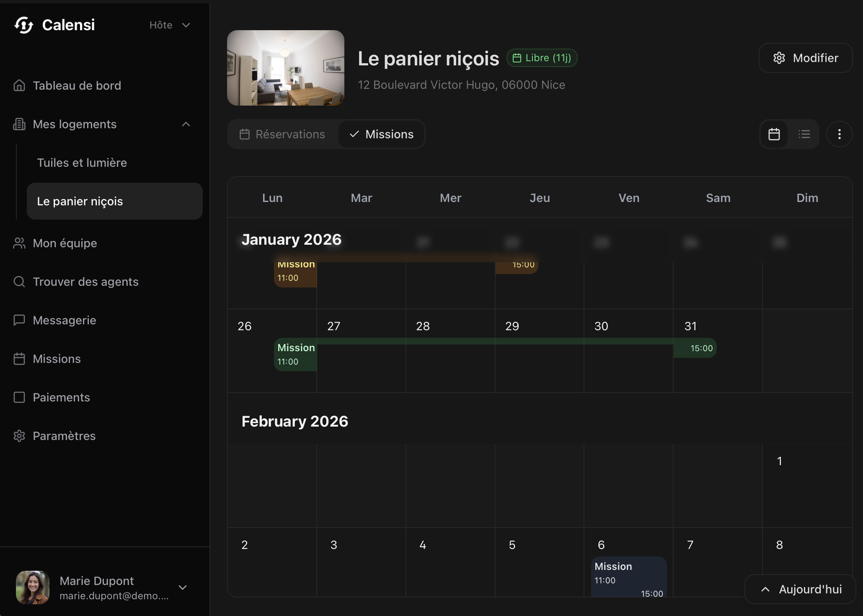Click the Calensi logo icon
863x616 pixels.
point(23,25)
